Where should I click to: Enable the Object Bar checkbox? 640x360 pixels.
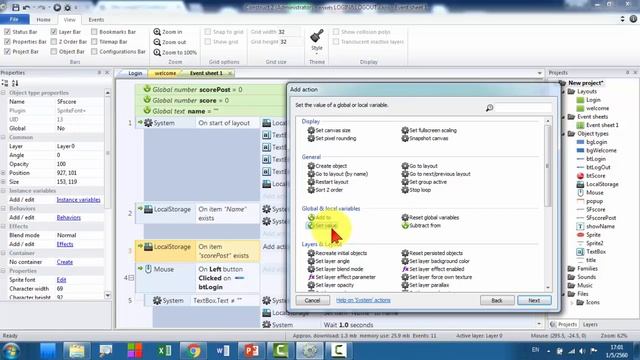click(x=54, y=51)
